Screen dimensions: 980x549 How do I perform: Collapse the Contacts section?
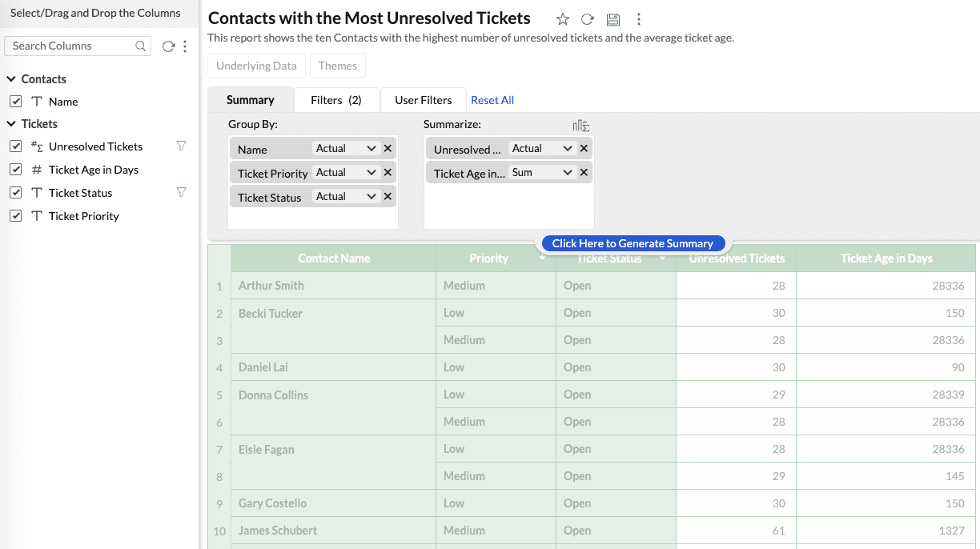pyautogui.click(x=11, y=79)
